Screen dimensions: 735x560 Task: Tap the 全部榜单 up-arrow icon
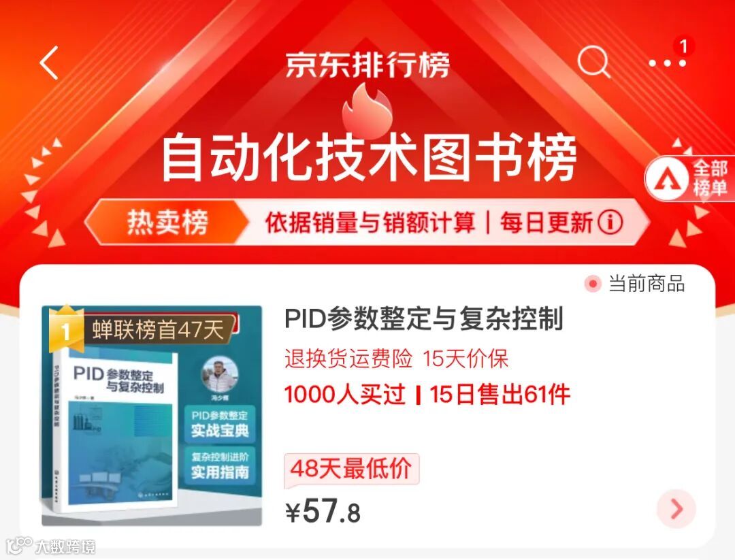(667, 178)
